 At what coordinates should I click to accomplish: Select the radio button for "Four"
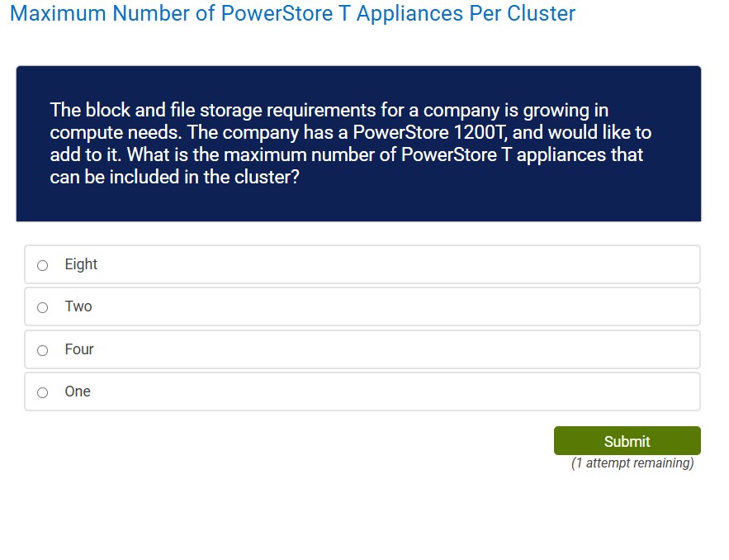point(42,349)
